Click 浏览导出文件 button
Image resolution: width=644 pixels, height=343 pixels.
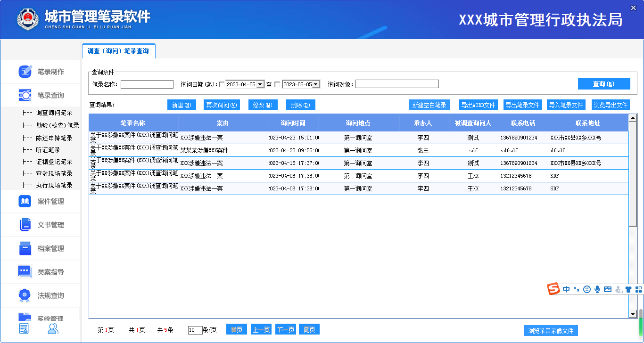pos(611,105)
